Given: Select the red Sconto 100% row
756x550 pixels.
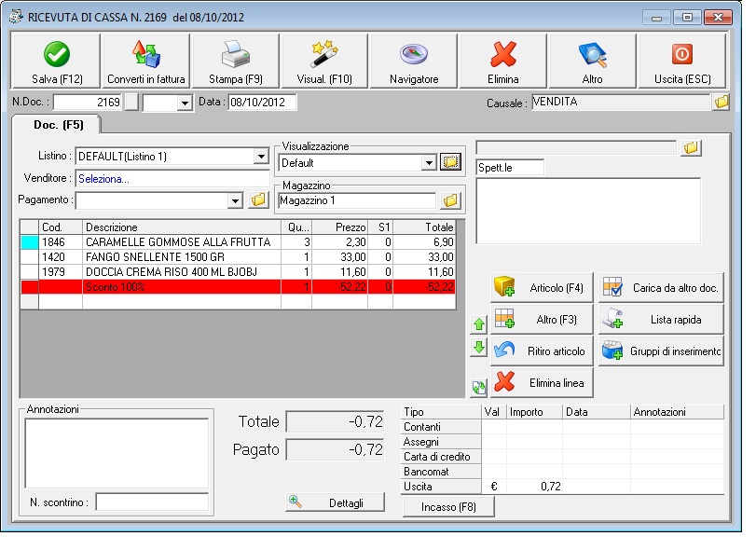Looking at the screenshot, I should (239, 287).
